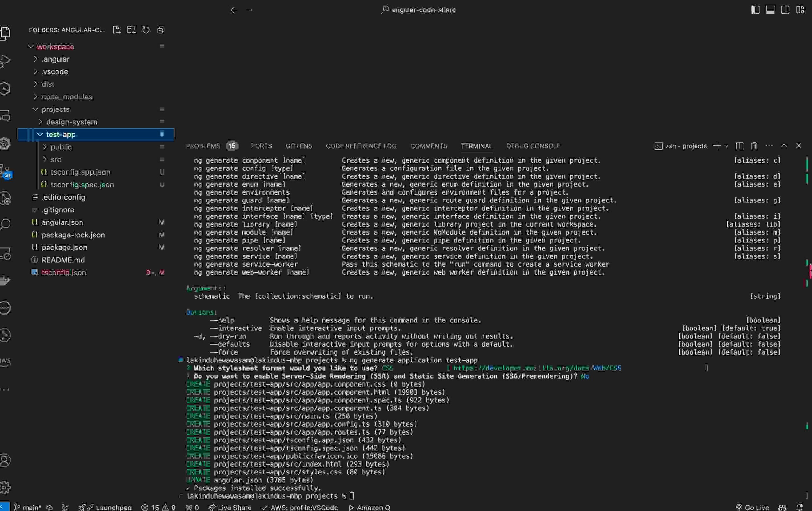Switch to the Debug Console tab
This screenshot has width=812, height=511.
[x=533, y=146]
